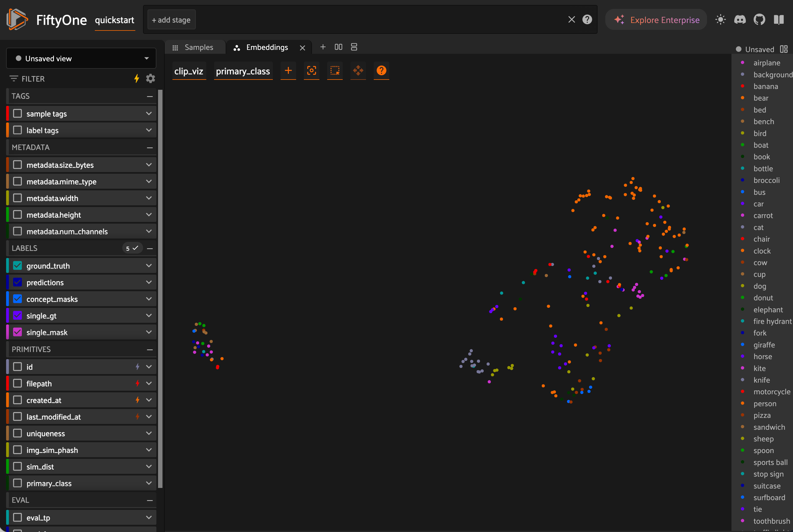
Task: Click Explore Enterprise button
Action: point(656,20)
